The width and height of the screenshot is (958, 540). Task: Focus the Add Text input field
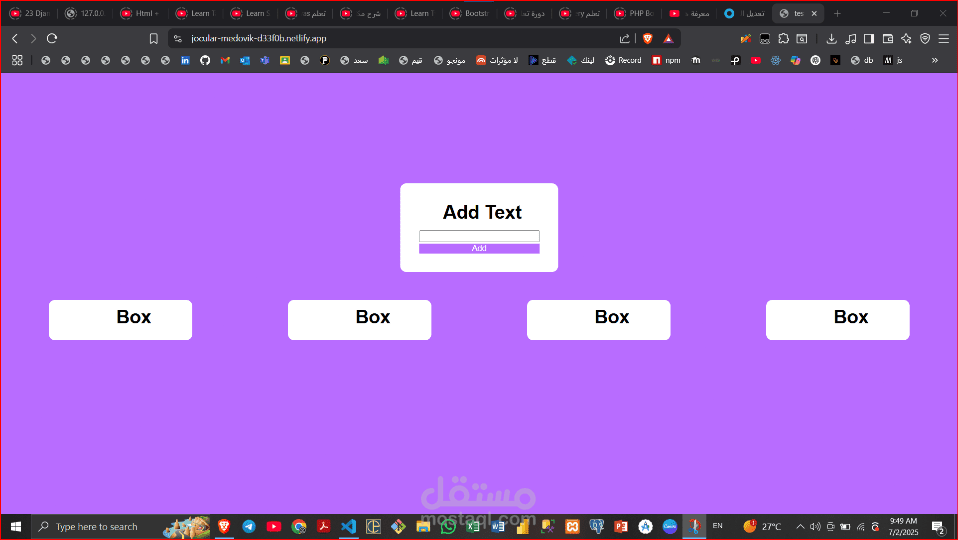point(479,236)
